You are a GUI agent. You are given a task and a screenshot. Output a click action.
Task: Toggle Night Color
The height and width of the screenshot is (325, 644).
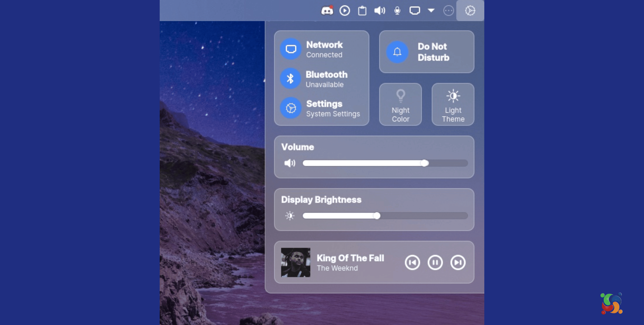[x=400, y=104]
